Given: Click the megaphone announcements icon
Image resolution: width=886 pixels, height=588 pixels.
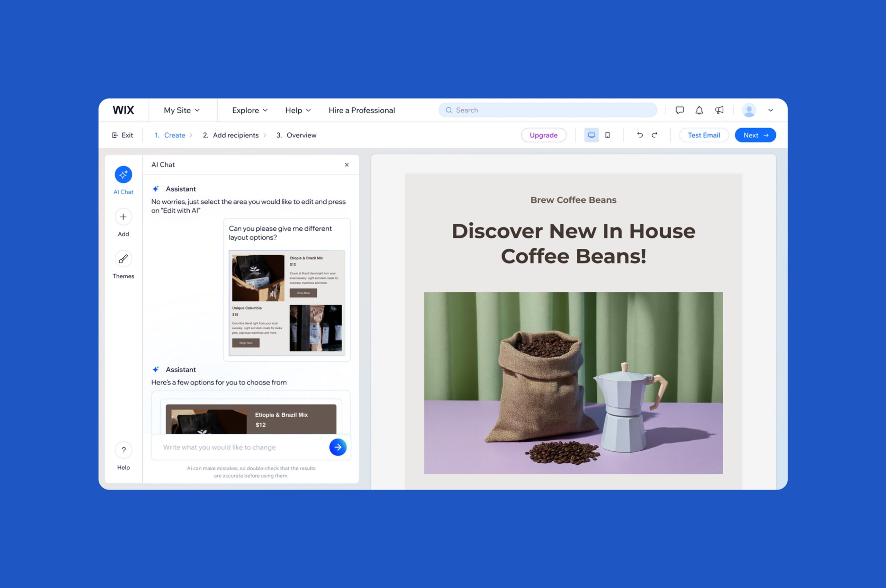Looking at the screenshot, I should point(719,110).
